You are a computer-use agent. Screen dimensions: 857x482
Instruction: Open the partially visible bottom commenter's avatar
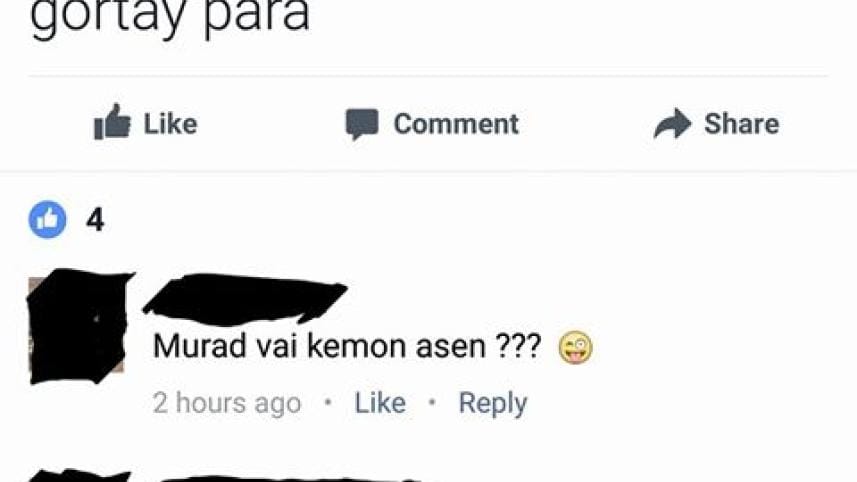pos(79,475)
